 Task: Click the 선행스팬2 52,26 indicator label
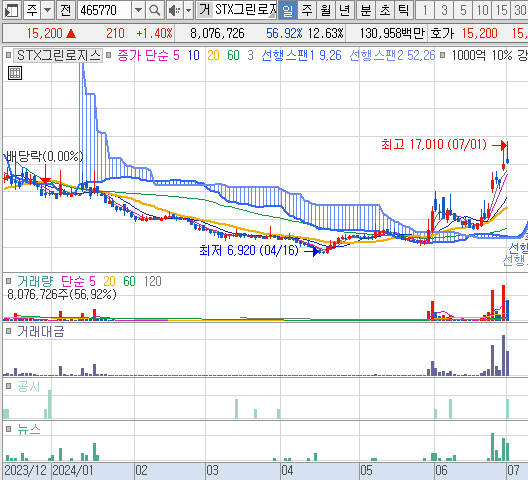point(392,55)
